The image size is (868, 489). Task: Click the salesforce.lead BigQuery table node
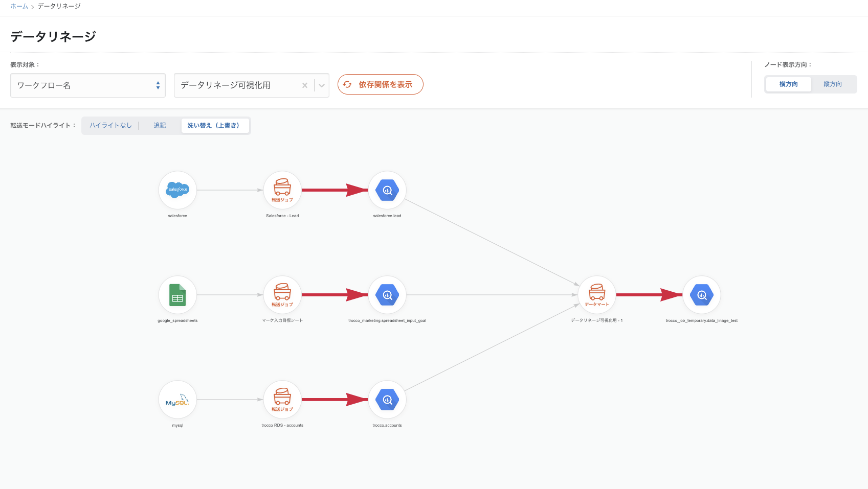click(x=387, y=190)
